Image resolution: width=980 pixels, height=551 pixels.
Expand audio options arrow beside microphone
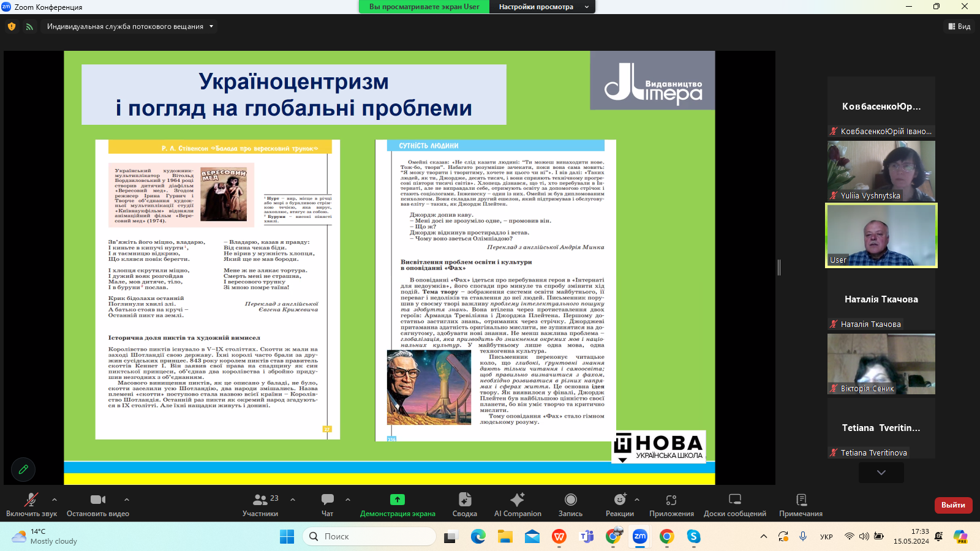pyautogui.click(x=55, y=500)
